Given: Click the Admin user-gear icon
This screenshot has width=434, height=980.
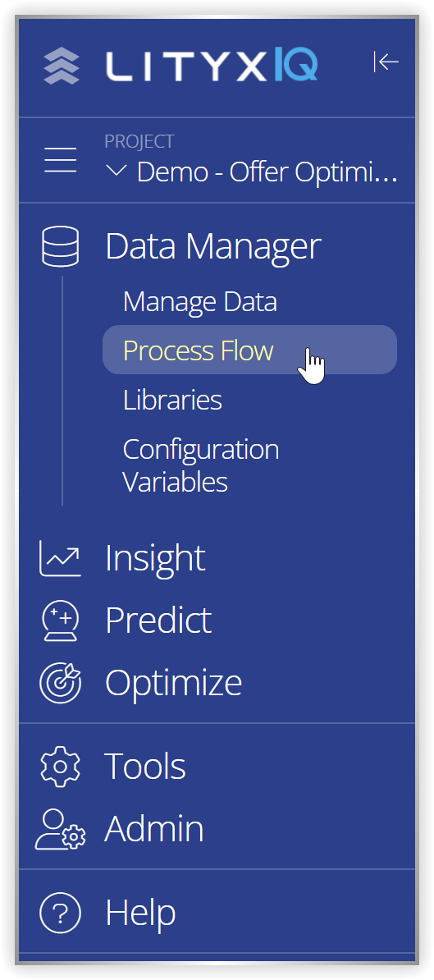Looking at the screenshot, I should click(x=61, y=829).
